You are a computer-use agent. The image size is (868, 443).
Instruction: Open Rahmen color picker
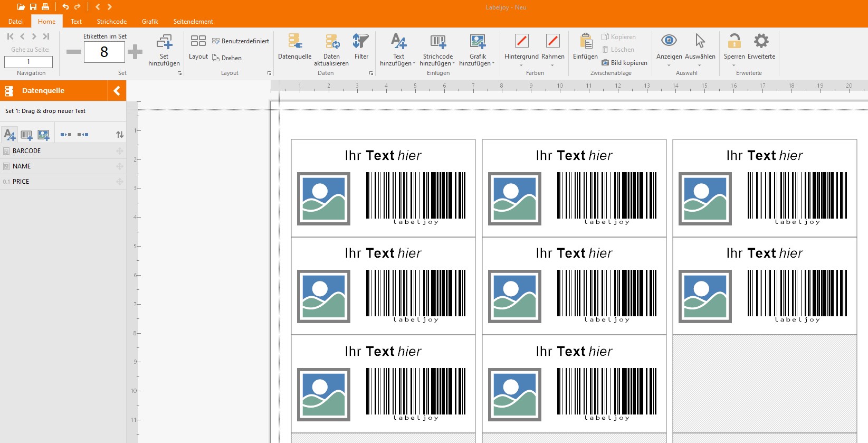(552, 50)
